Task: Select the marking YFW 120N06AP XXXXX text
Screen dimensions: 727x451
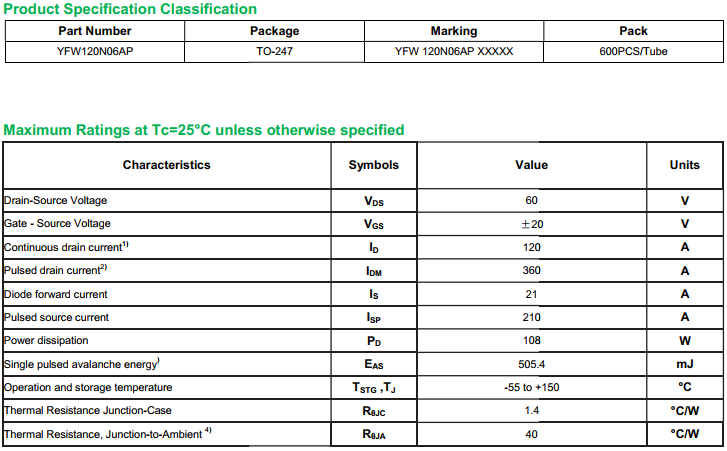Action: coord(453,51)
